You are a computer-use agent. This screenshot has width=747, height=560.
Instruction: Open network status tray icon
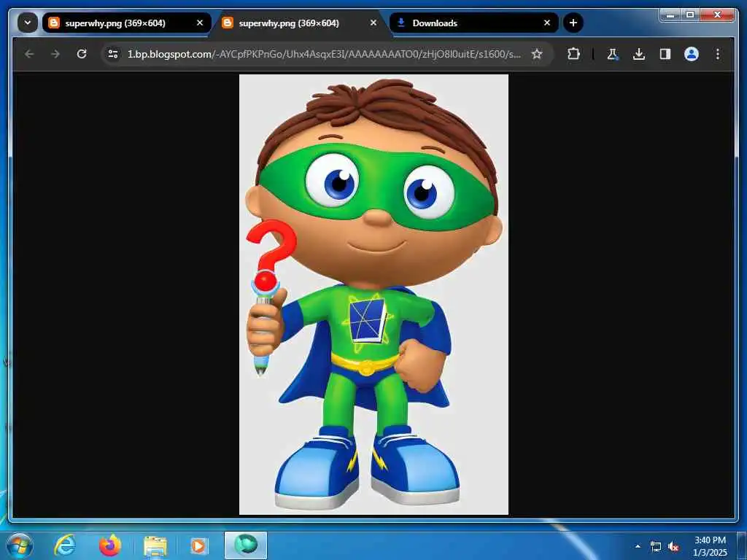[x=656, y=546]
